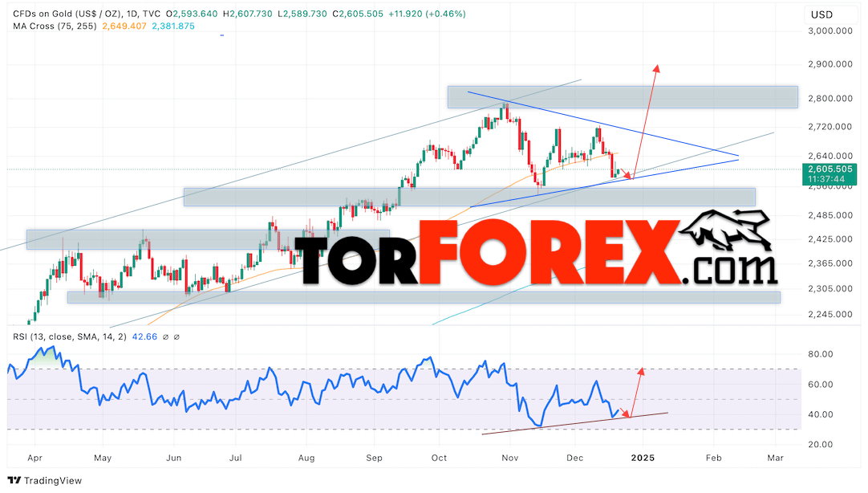
Task: Click the close value C2,605.505
Action: (358, 14)
